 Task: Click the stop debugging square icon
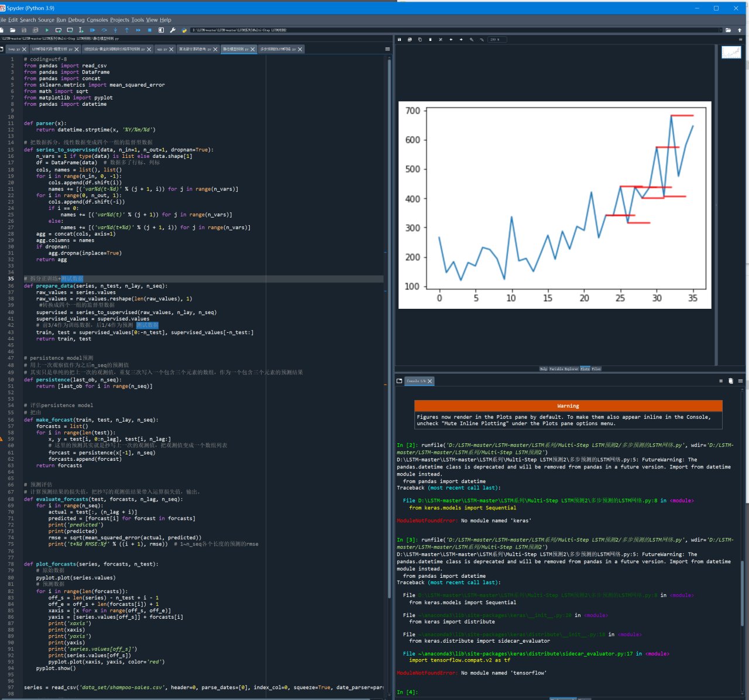150,30
